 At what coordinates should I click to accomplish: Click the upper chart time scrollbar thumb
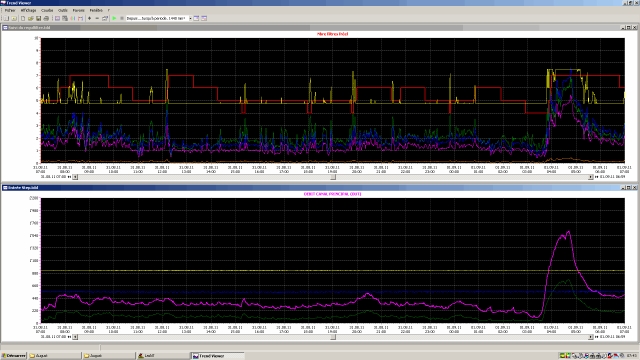(333, 177)
